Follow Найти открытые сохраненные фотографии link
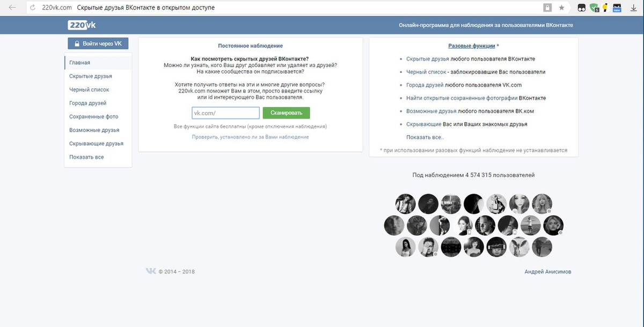Image resolution: width=644 pixels, height=327 pixels. (462, 98)
